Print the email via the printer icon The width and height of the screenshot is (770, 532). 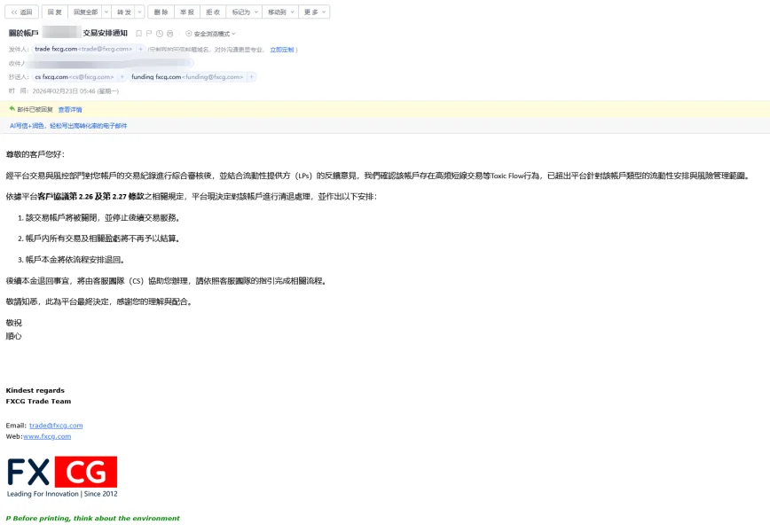tap(170, 34)
